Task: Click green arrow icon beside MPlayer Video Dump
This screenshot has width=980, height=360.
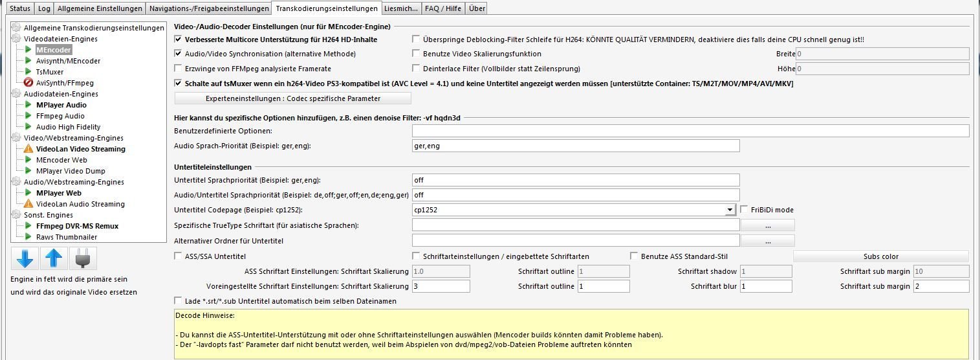Action: click(x=28, y=171)
